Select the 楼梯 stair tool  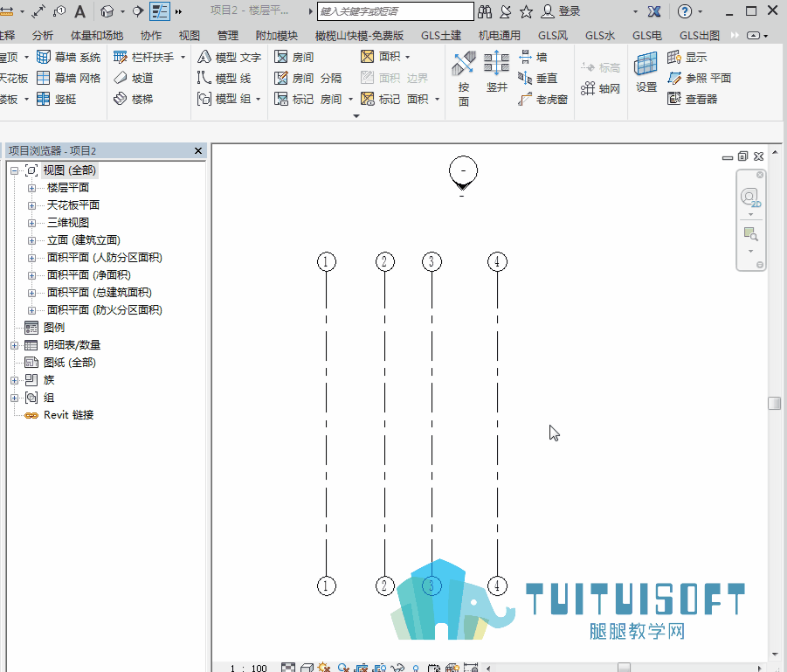coord(134,99)
